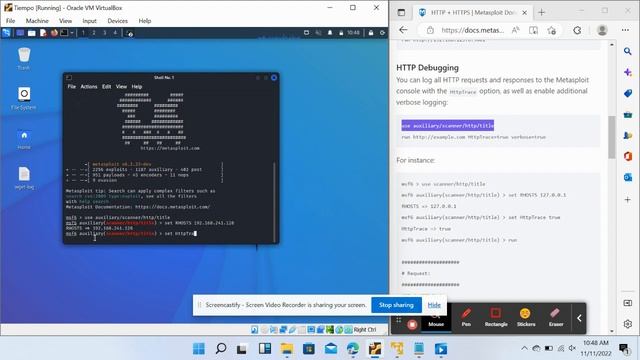640x360 pixels.
Task: Open the VirtualBox Input menu
Action: [x=89, y=21]
